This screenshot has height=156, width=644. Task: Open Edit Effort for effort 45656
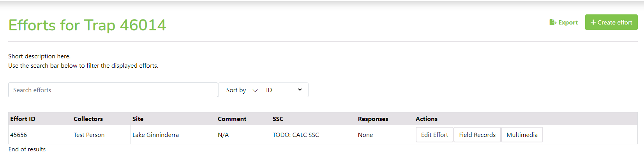434,135
